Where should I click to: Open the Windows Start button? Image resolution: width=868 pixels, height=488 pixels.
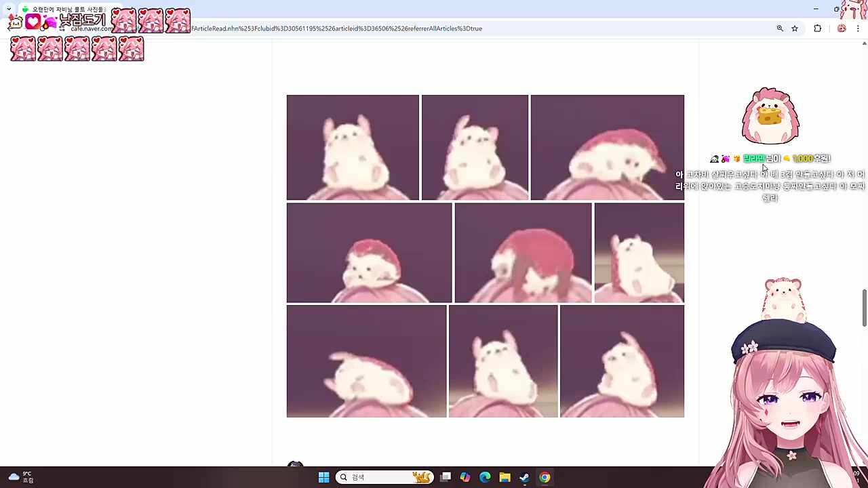click(323, 477)
